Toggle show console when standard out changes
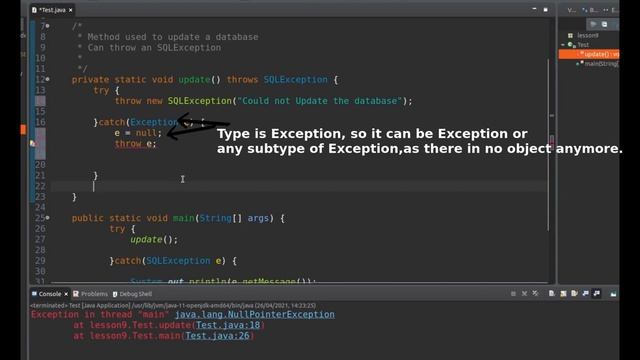Screen dimensions: 640x360 585,293
